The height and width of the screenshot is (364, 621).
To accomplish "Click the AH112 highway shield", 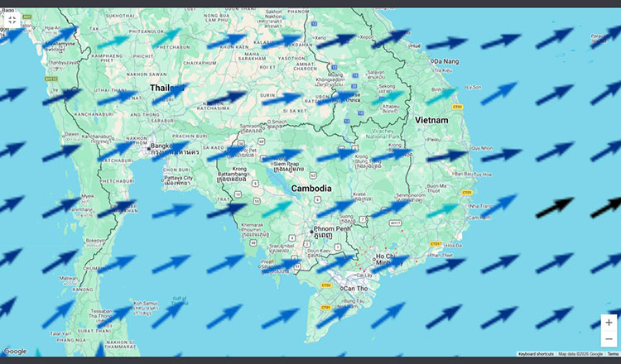I will 51,79.
